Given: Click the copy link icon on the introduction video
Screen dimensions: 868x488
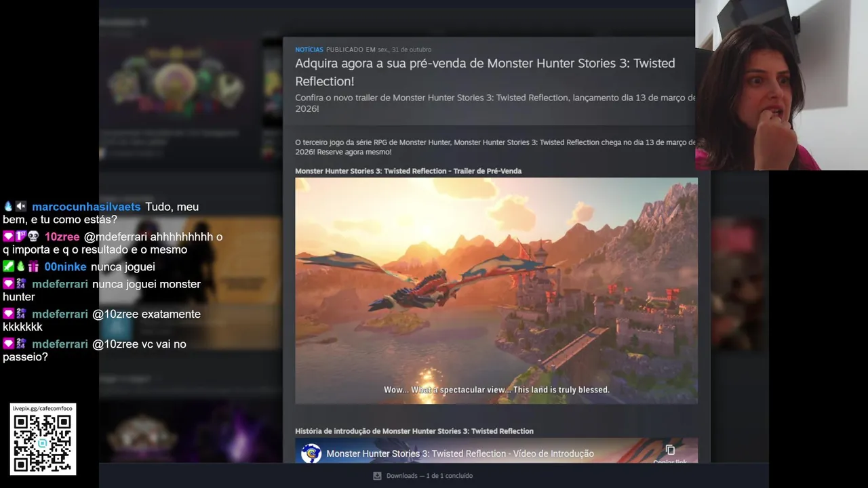Looking at the screenshot, I should pyautogui.click(x=670, y=450).
